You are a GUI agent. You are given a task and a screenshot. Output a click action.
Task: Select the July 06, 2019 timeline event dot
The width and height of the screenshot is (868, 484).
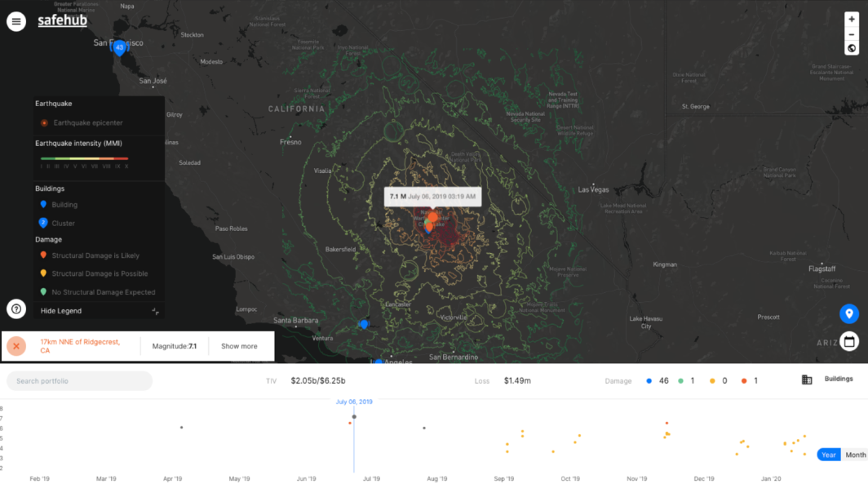coord(354,417)
